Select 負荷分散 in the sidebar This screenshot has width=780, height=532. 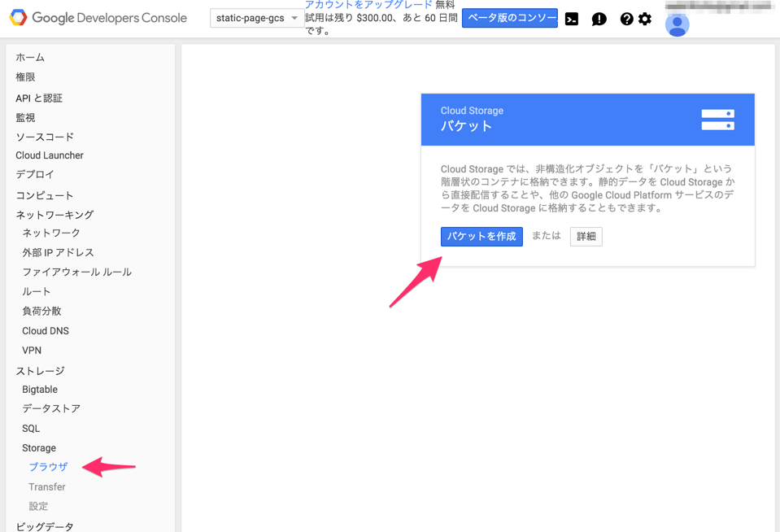tap(41, 311)
